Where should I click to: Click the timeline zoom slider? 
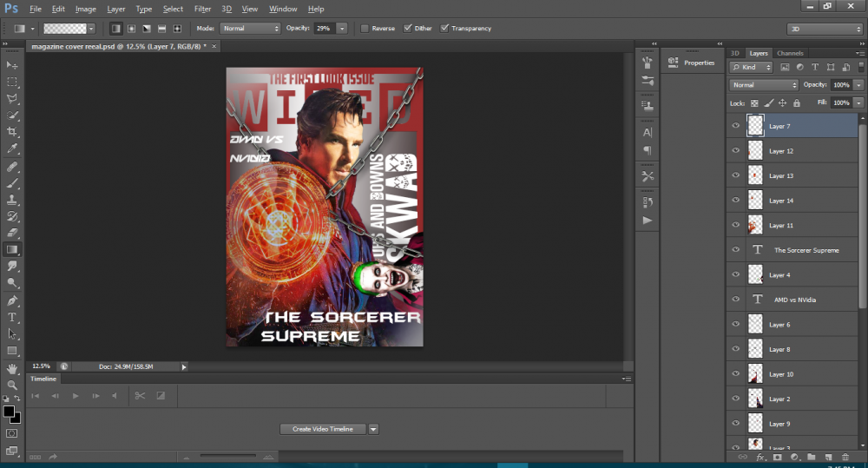(x=227, y=457)
